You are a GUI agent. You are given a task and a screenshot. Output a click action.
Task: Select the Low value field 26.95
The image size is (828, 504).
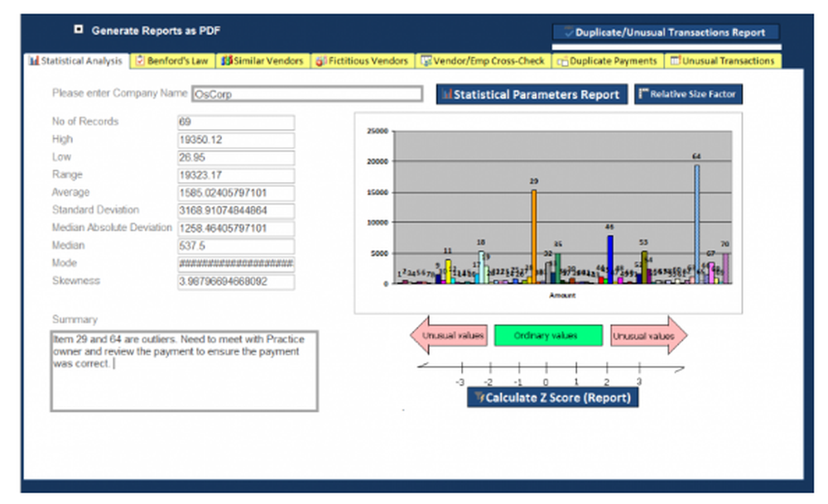point(236,157)
